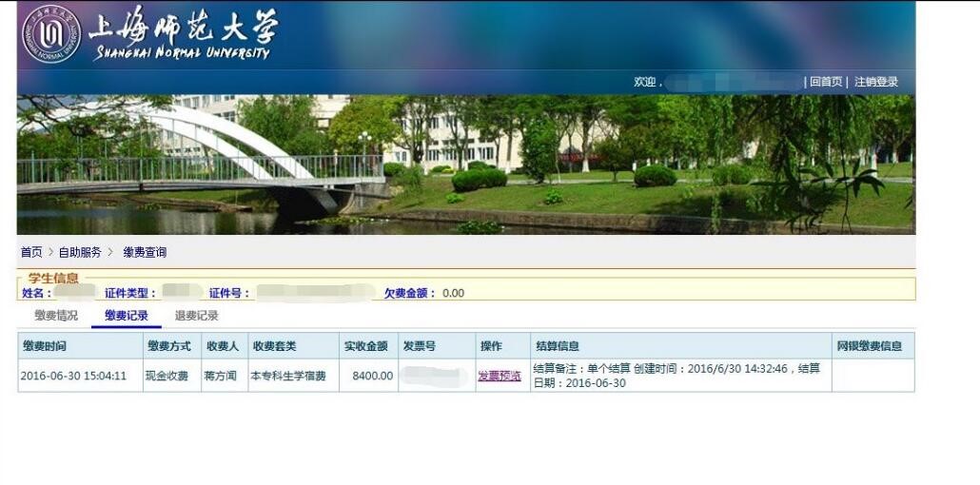Click the 网银缴费信息 column header
This screenshot has height=485, width=980.
(x=869, y=346)
